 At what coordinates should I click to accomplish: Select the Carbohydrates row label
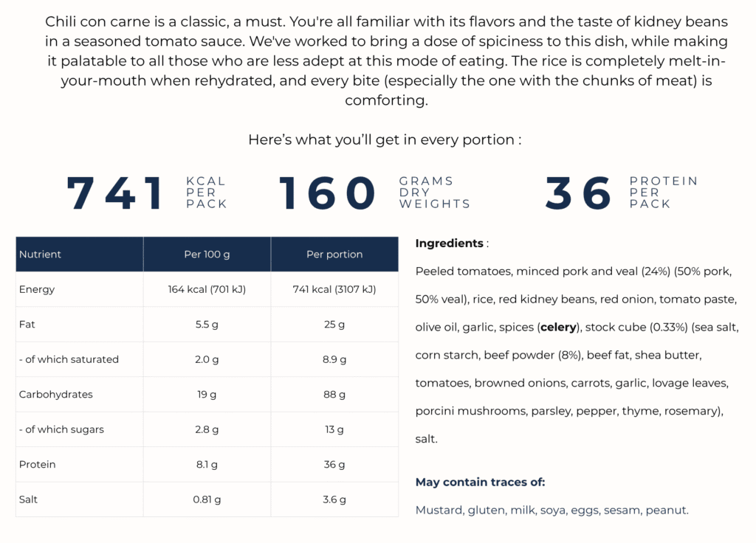[x=56, y=394]
